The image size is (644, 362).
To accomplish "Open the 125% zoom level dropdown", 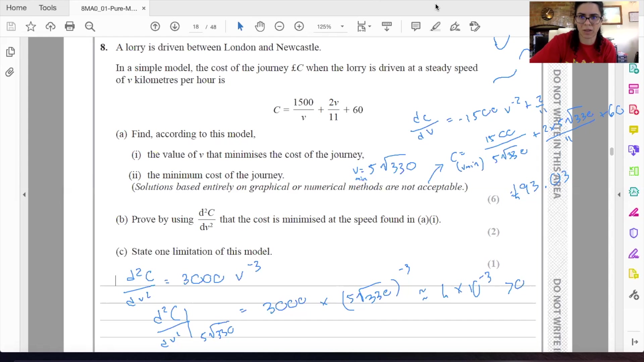I will click(x=342, y=26).
